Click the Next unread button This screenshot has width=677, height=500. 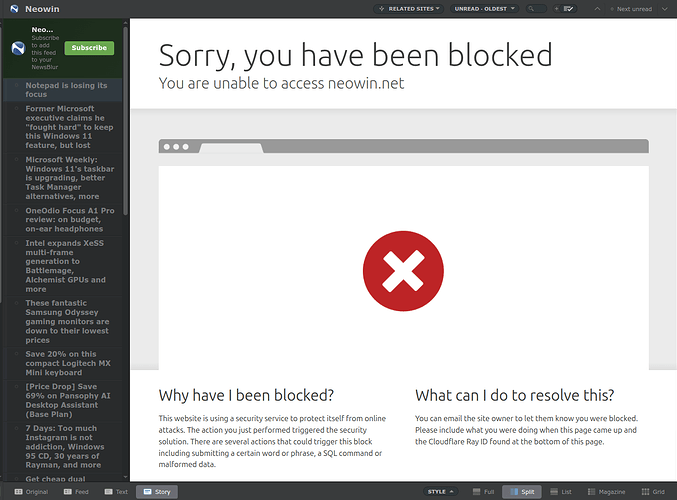point(633,9)
